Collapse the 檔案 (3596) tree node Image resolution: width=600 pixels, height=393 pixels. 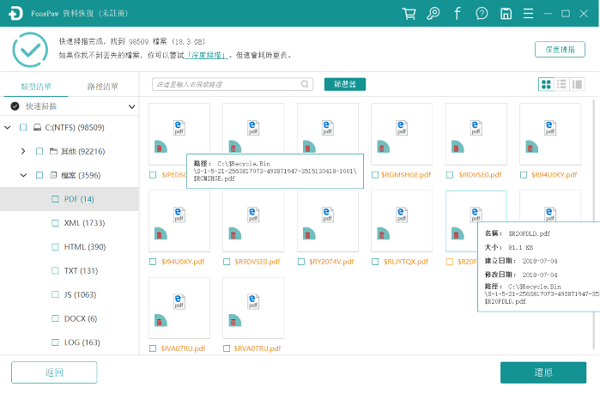[23, 175]
